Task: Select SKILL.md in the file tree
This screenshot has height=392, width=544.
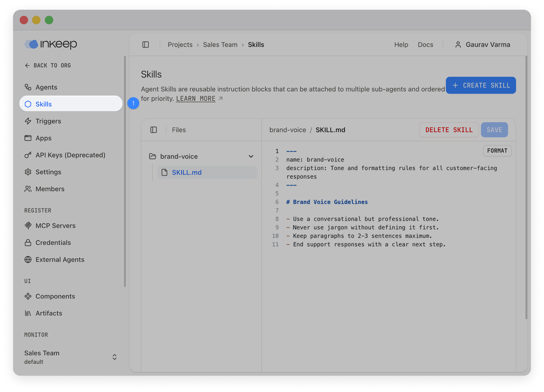Action: [x=186, y=172]
